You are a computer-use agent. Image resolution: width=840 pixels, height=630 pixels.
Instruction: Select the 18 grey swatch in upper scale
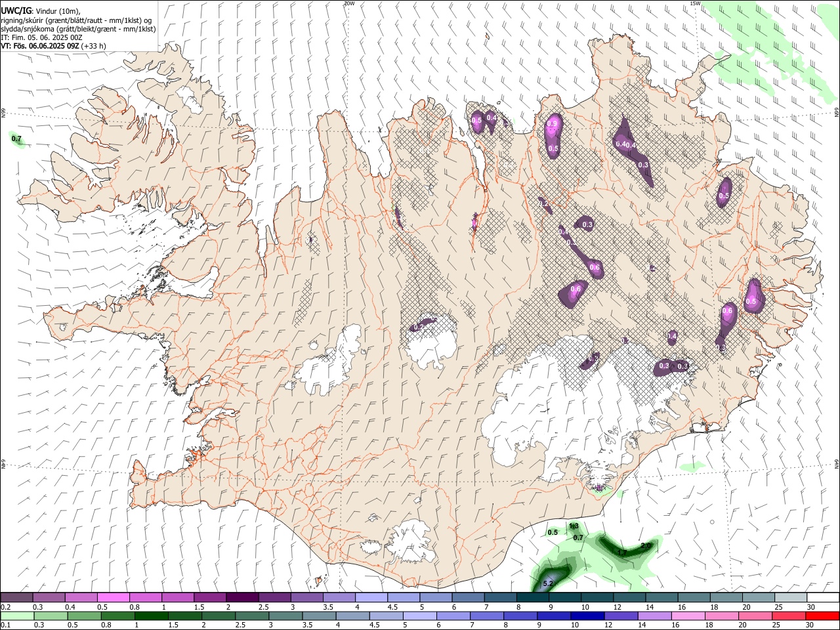(726, 597)
